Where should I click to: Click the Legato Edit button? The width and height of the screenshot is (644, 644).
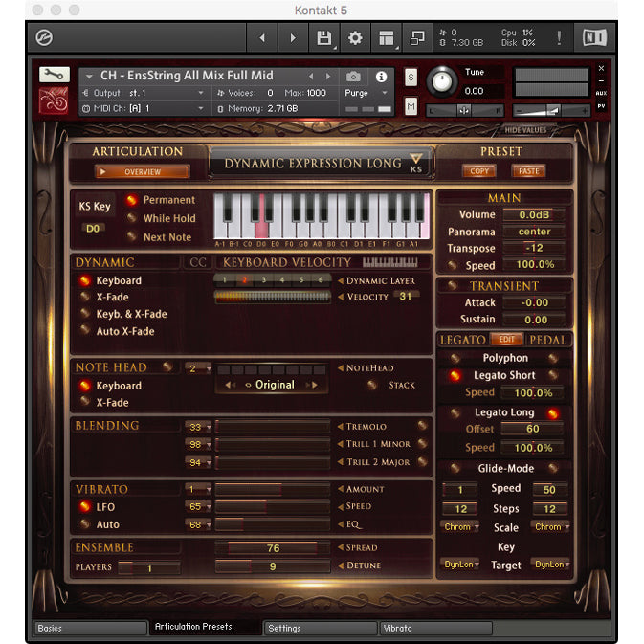coord(506,340)
